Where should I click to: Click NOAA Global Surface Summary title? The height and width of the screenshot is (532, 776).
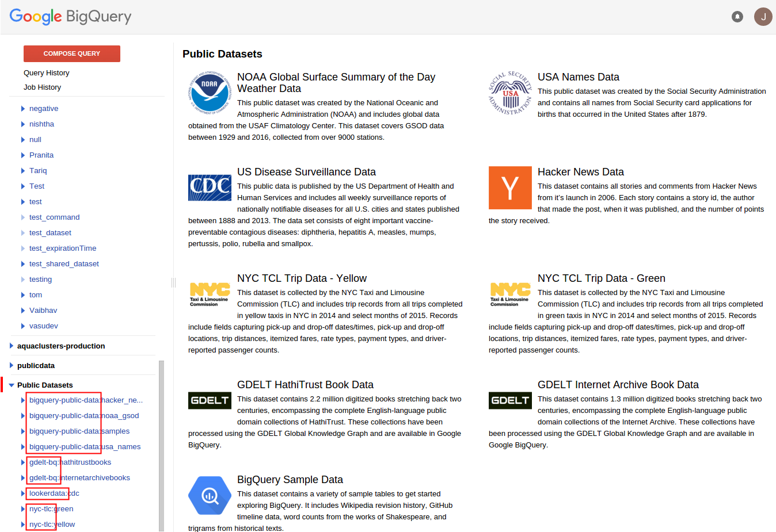coord(336,83)
